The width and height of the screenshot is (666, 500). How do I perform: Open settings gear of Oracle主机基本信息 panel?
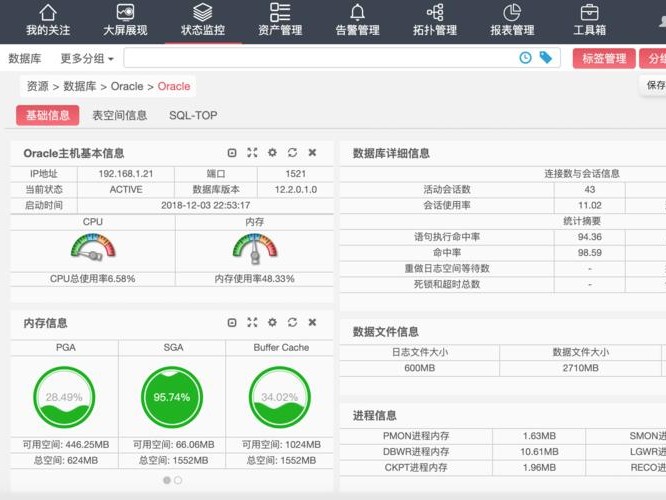click(272, 153)
